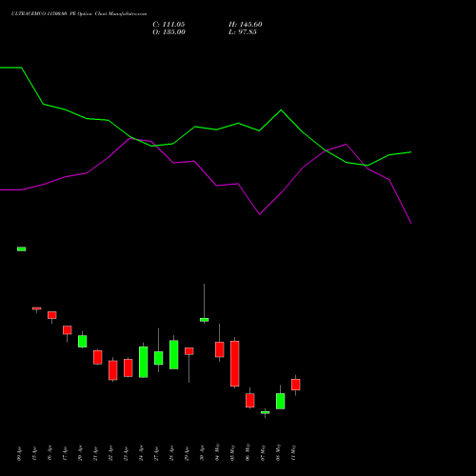Click the 29 Apr date label
The image size is (476, 476).
[187, 453]
